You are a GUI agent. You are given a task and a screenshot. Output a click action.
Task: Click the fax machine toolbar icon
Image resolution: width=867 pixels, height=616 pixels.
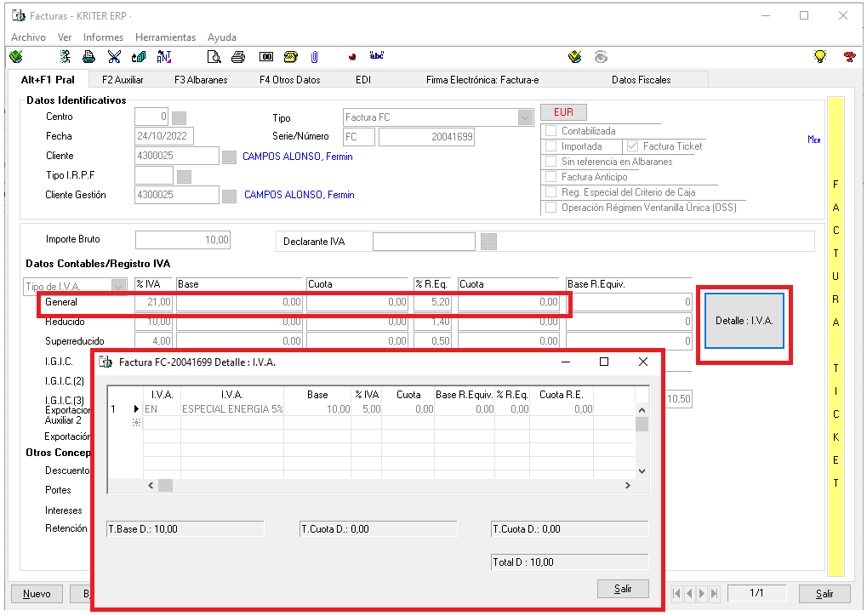88,56
